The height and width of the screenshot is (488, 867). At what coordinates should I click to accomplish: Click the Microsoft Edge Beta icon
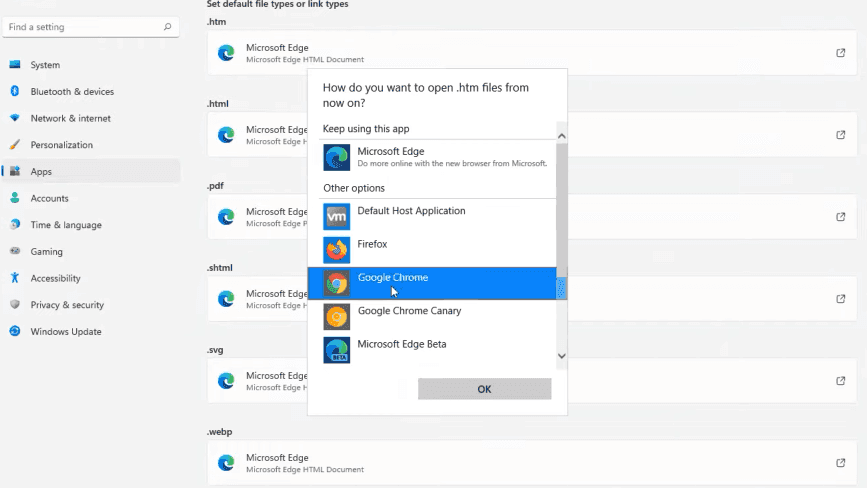pos(337,350)
